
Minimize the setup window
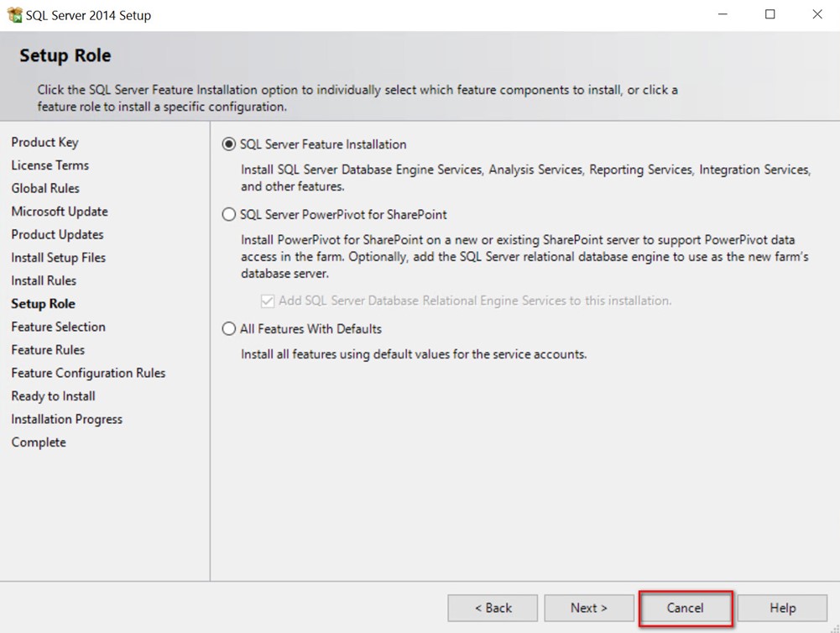point(723,15)
